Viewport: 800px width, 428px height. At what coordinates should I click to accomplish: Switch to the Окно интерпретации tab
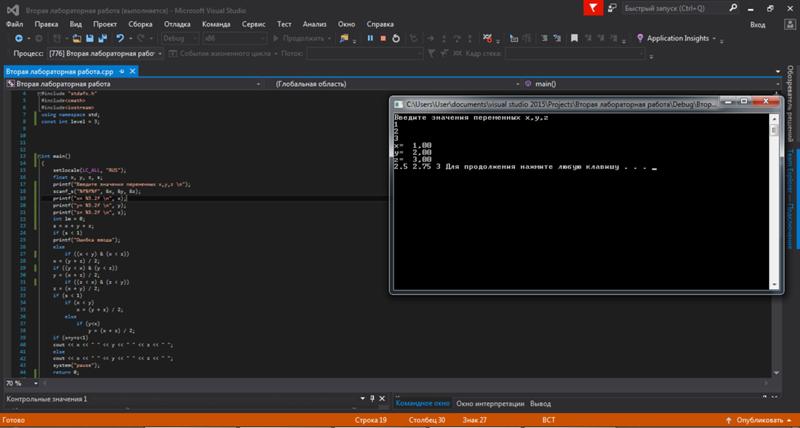tap(490, 404)
